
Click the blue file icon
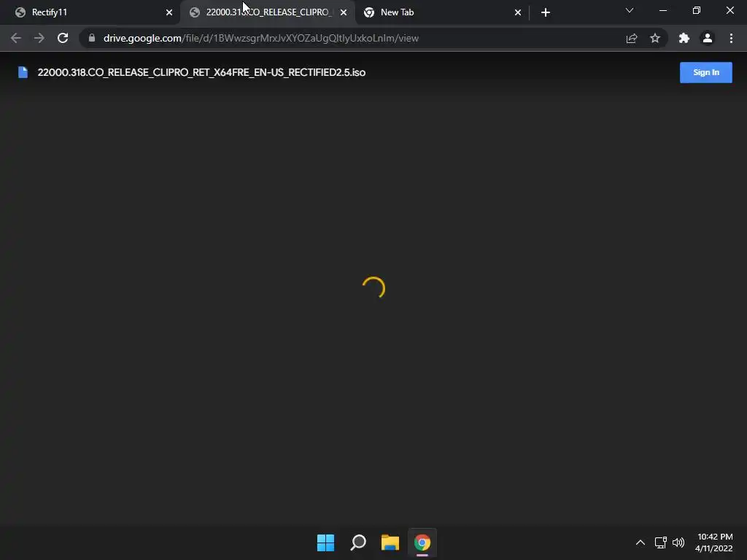pos(23,72)
